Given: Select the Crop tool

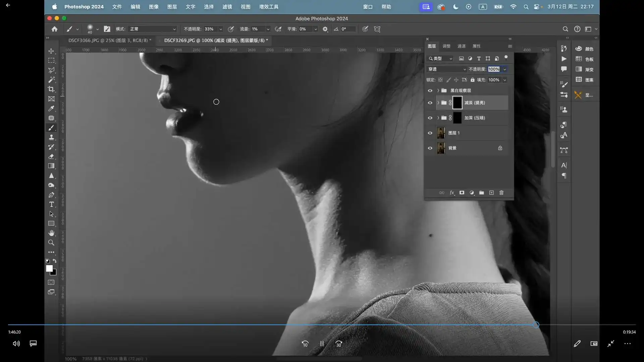Looking at the screenshot, I should tap(51, 89).
